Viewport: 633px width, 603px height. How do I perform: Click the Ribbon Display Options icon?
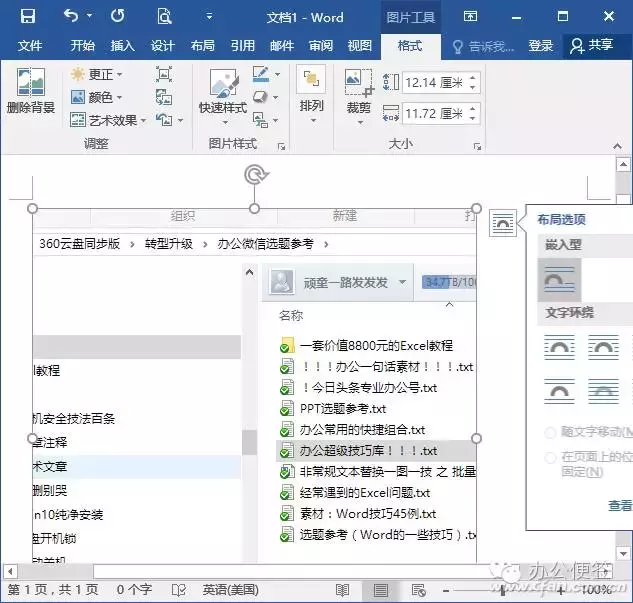470,17
